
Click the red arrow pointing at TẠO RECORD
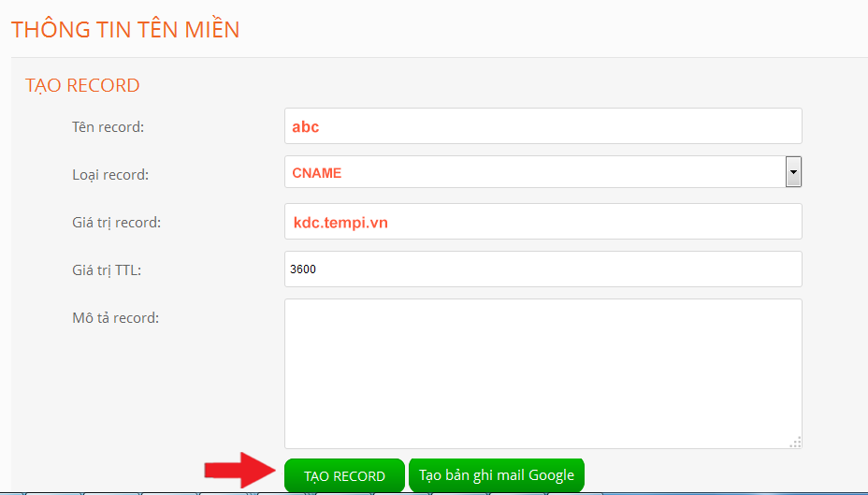tap(242, 471)
